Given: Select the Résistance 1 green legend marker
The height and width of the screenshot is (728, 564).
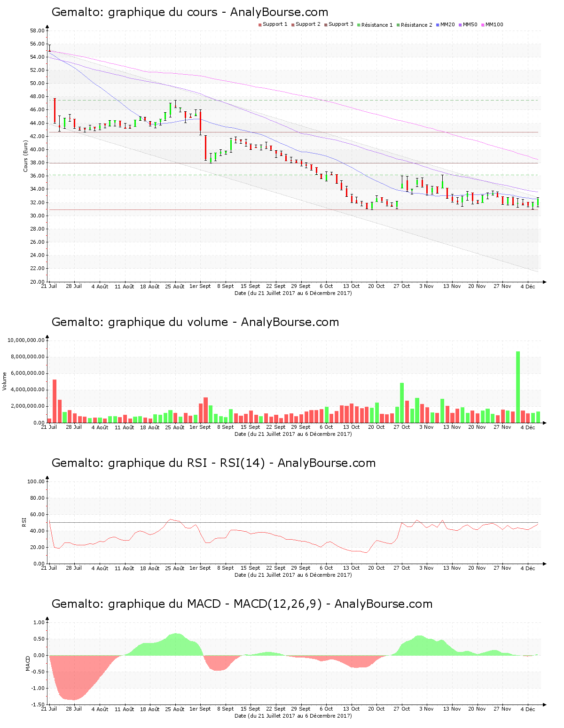Looking at the screenshot, I should (359, 25).
